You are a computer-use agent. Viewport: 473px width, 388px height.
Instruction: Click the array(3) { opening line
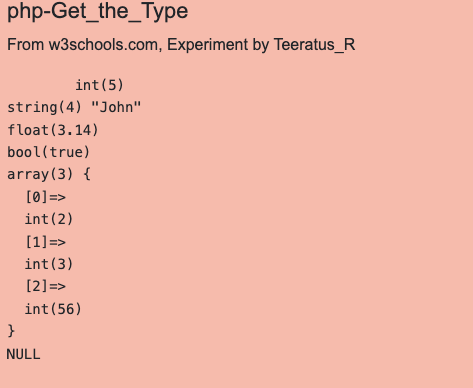(x=49, y=174)
